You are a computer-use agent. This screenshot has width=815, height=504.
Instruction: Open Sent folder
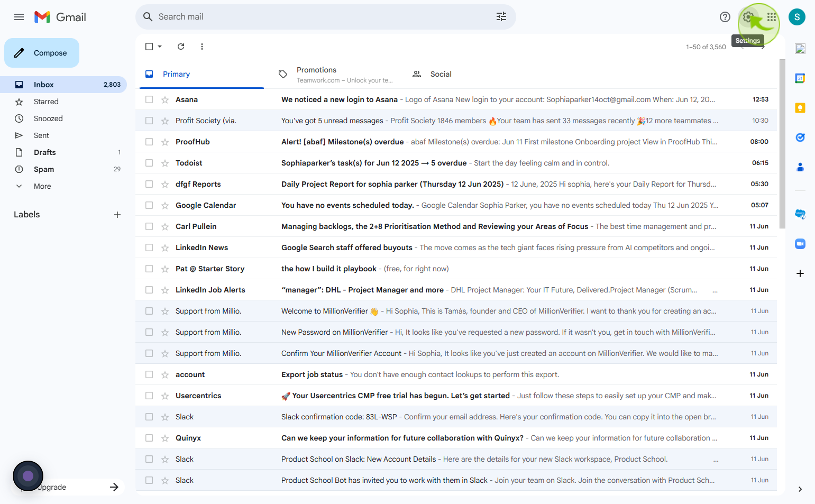tap(63, 135)
